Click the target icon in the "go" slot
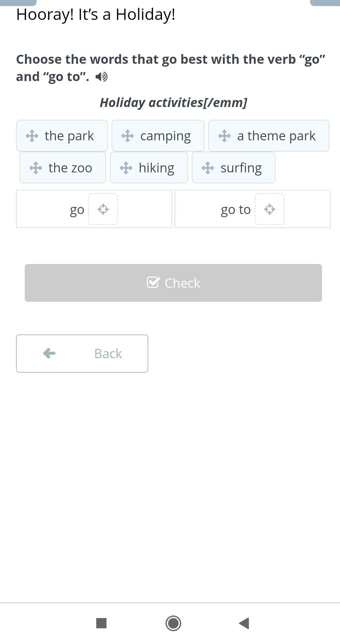 [103, 209]
